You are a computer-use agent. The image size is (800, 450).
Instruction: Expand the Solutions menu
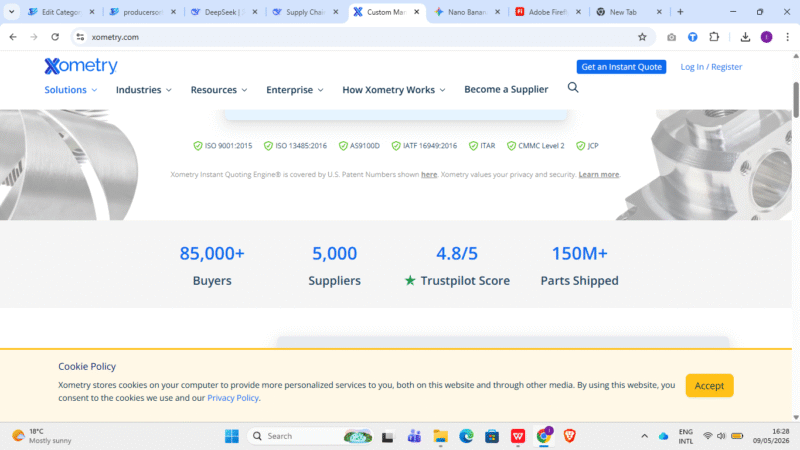click(70, 90)
